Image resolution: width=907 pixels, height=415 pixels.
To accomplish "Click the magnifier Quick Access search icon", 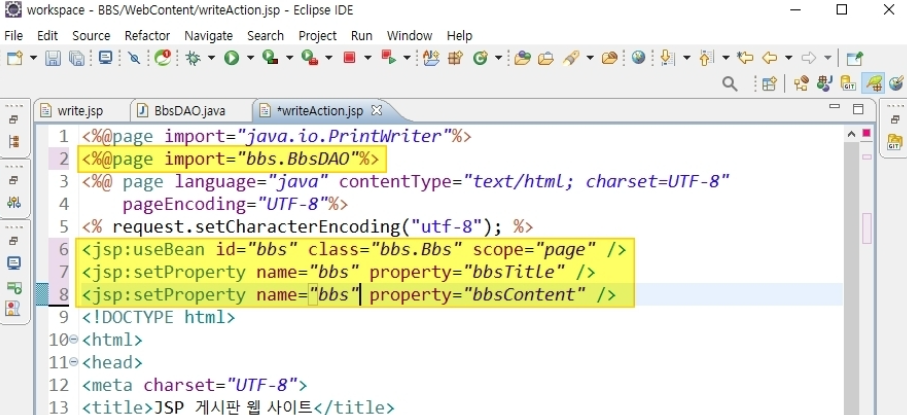I will [730, 84].
